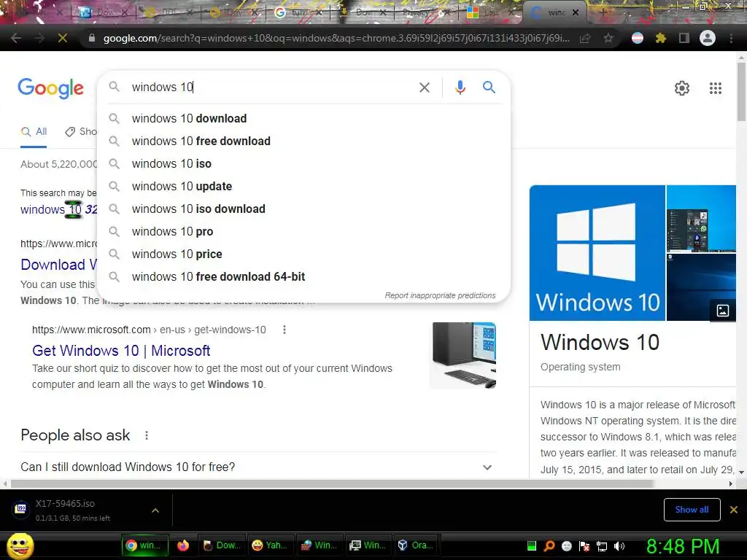This screenshot has width=747, height=560.
Task: Clear the search box with the X icon
Action: pyautogui.click(x=424, y=87)
